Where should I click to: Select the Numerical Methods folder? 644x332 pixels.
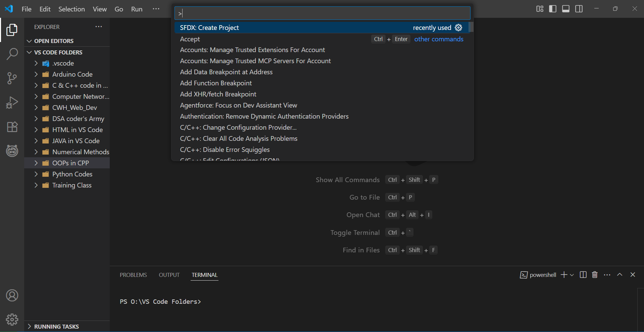point(67,152)
